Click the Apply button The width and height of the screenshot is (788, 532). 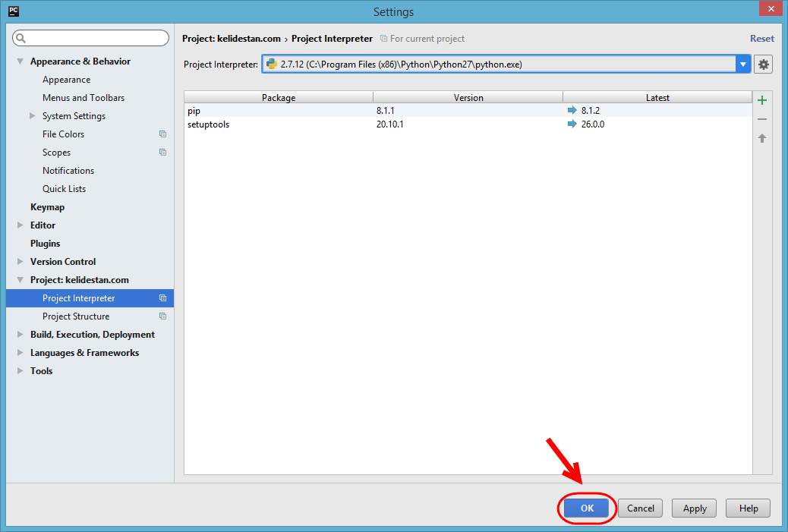click(x=694, y=508)
